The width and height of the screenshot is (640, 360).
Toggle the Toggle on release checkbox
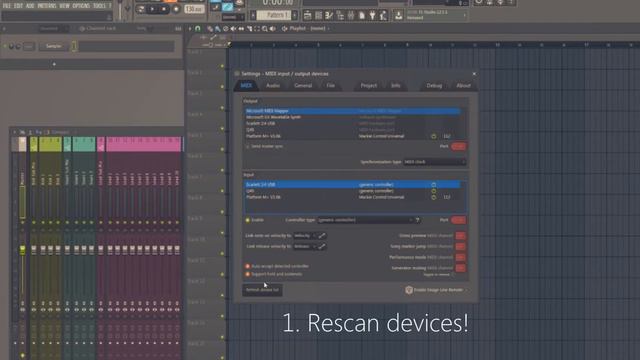tap(453, 275)
